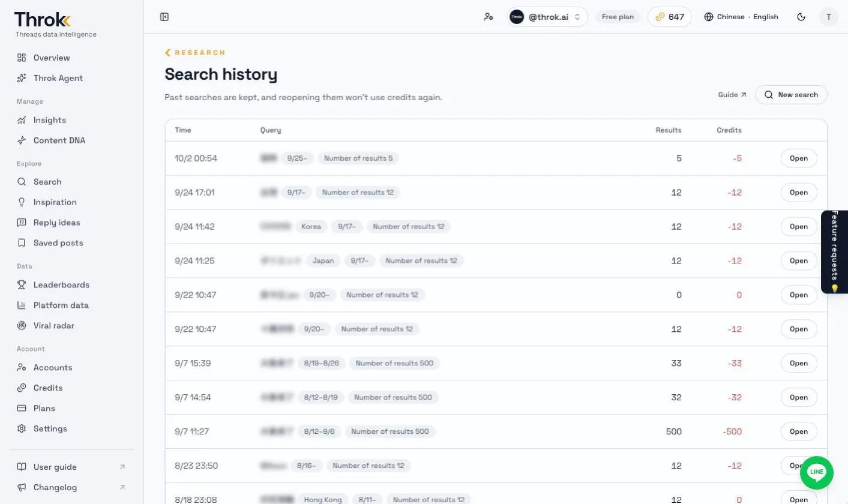Screen dimensions: 848x504
Task: Toggle dark mode moon icon
Action: tap(801, 17)
